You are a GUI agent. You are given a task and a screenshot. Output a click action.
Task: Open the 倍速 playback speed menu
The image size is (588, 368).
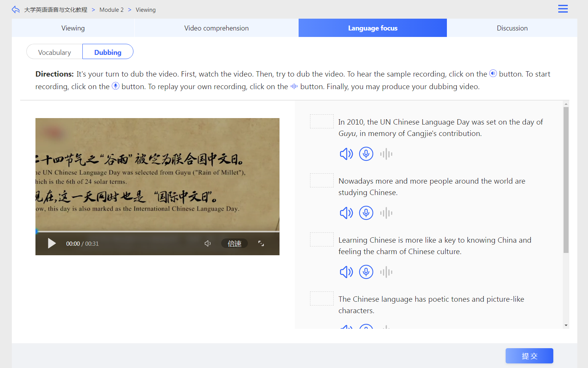click(235, 243)
